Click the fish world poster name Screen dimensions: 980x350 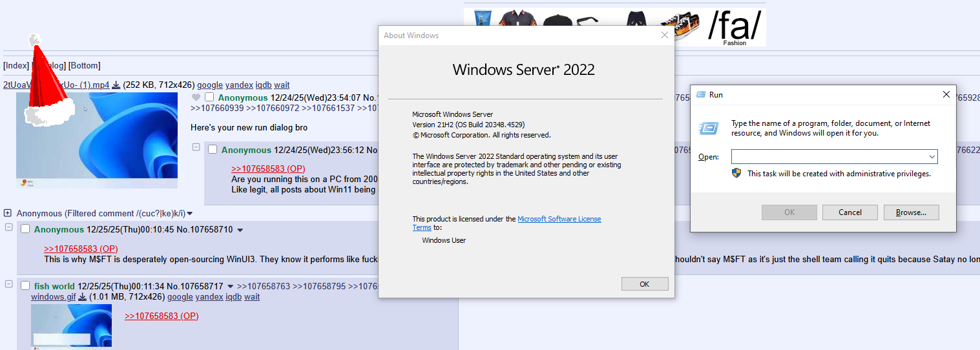[x=54, y=286]
